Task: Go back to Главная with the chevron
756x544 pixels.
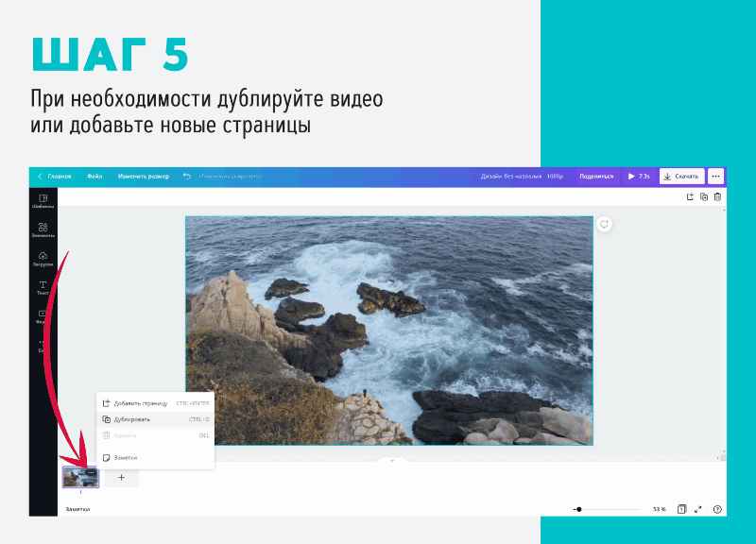Action: [55, 177]
